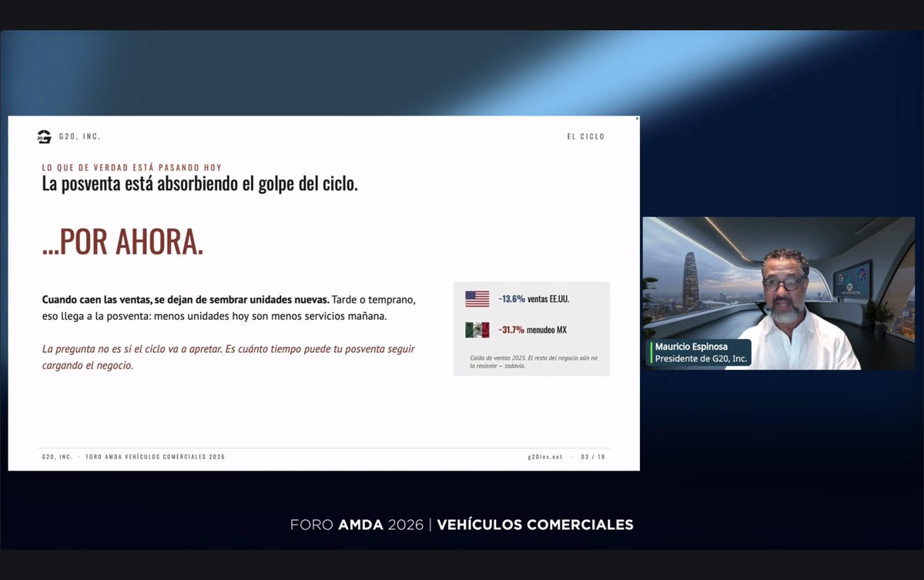Select the speaker video of Mauricio Espinosa
This screenshot has width=924, height=580.
tap(779, 293)
